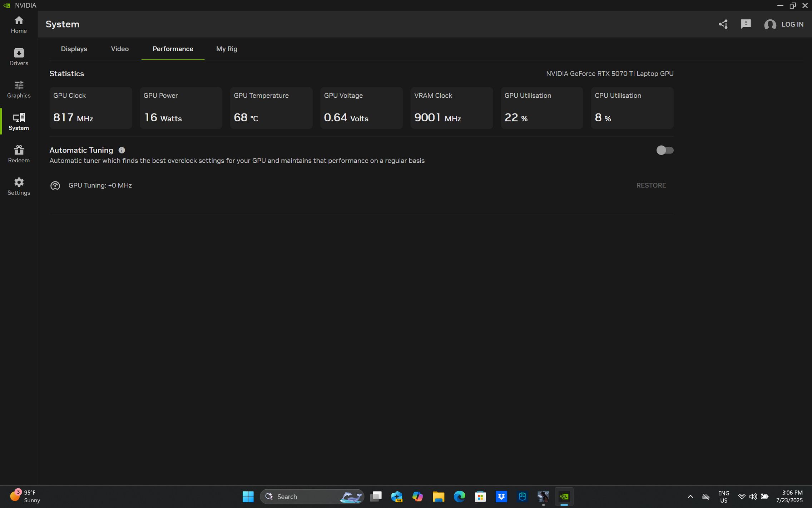
Task: Open the Graphics section
Action: [x=19, y=89]
